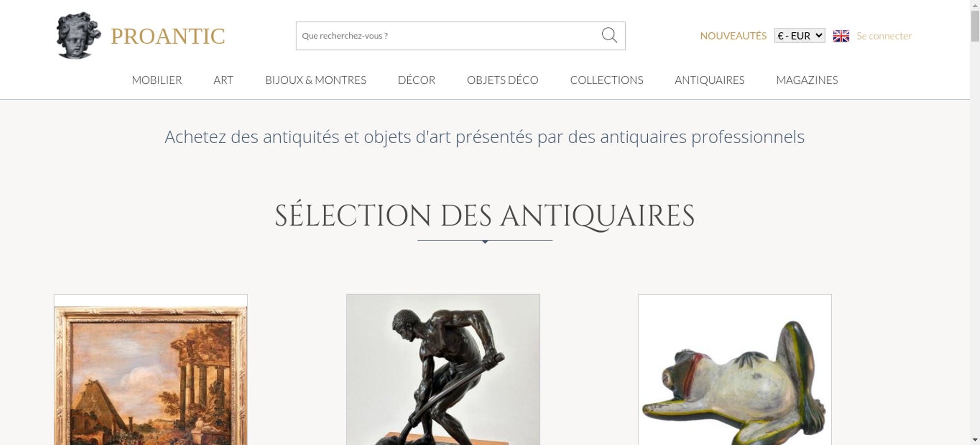Switch language via the UK flag icon

coord(841,36)
